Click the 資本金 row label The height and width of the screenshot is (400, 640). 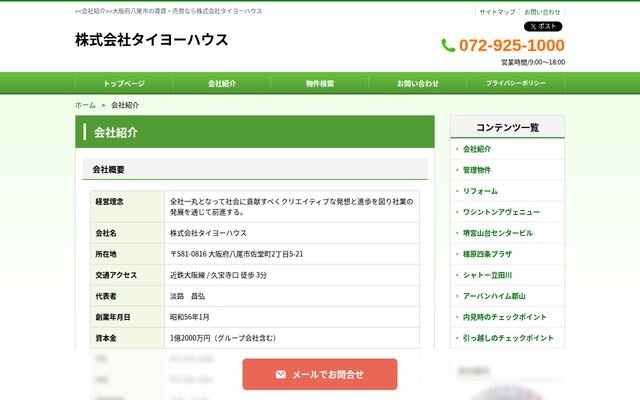(106, 338)
